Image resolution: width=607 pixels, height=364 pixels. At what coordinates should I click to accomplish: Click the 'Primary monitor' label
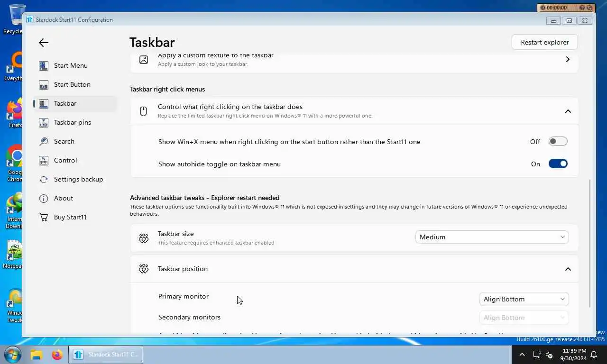point(184,296)
